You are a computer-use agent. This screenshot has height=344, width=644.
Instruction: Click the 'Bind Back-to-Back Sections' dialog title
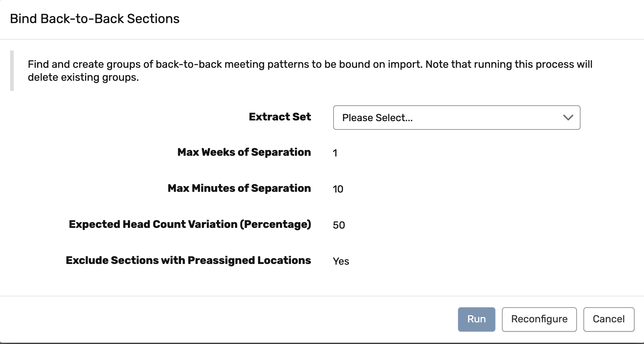[x=94, y=19]
